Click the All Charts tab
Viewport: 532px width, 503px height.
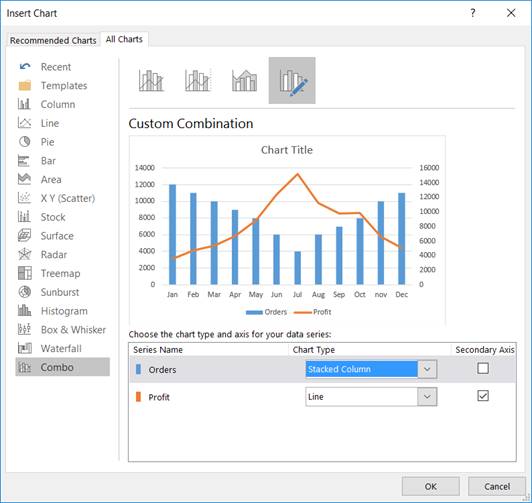click(x=124, y=39)
